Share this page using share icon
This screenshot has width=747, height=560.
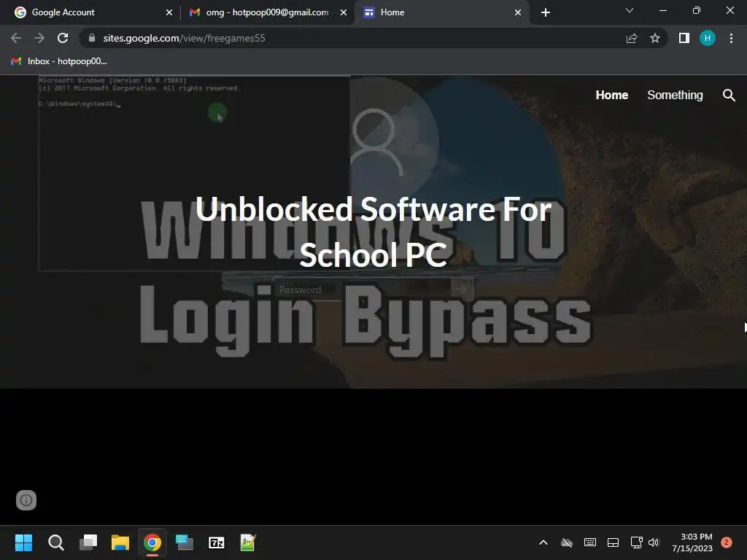(x=632, y=38)
